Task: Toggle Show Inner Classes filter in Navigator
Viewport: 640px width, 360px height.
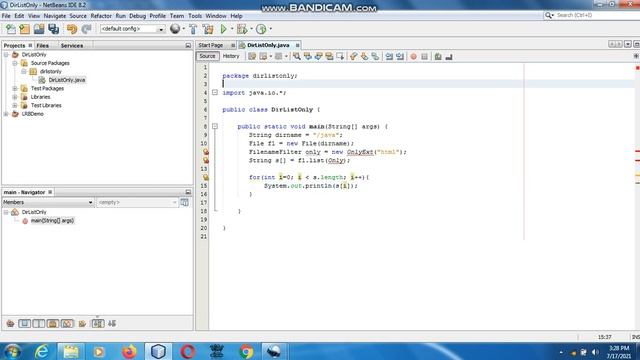Action: [67, 324]
